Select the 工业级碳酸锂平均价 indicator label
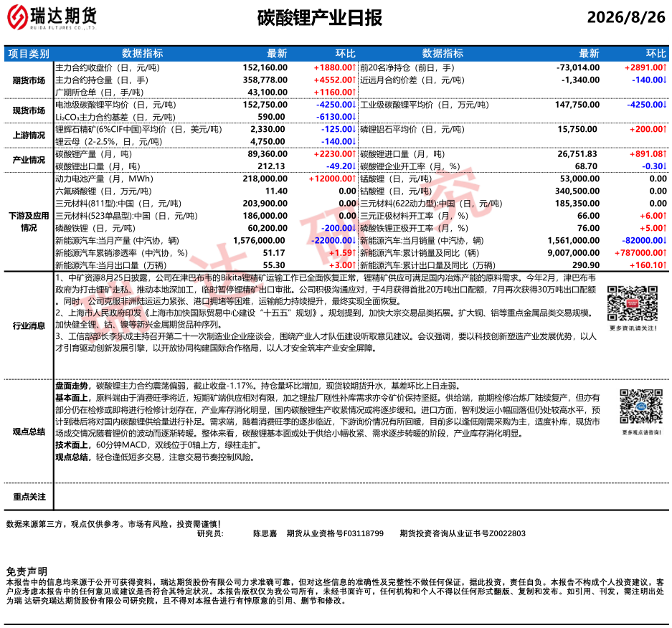The height and width of the screenshot is (628, 672). (425, 105)
